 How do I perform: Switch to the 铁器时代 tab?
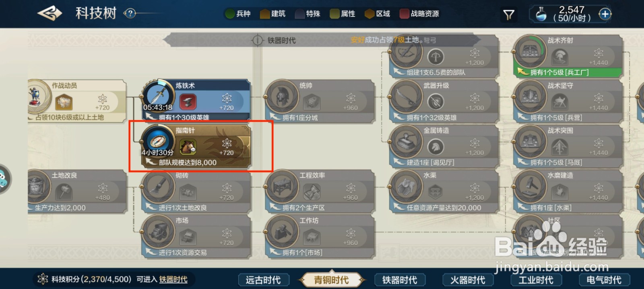point(400,280)
